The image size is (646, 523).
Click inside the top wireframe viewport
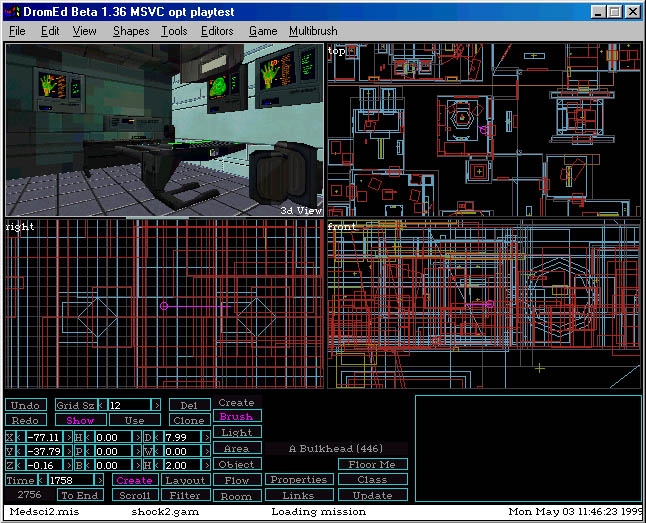point(484,130)
